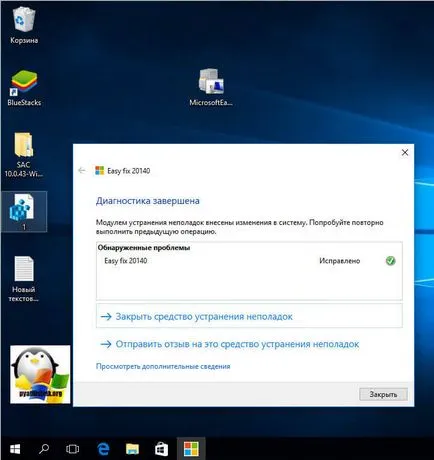Open the Новый текстов... document icon
The height and width of the screenshot is (460, 434).
point(24,279)
